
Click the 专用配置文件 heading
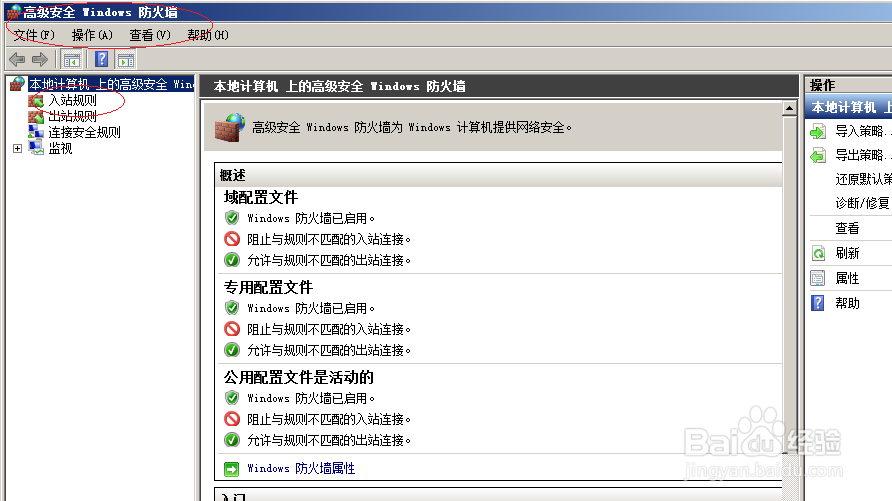pyautogui.click(x=268, y=287)
